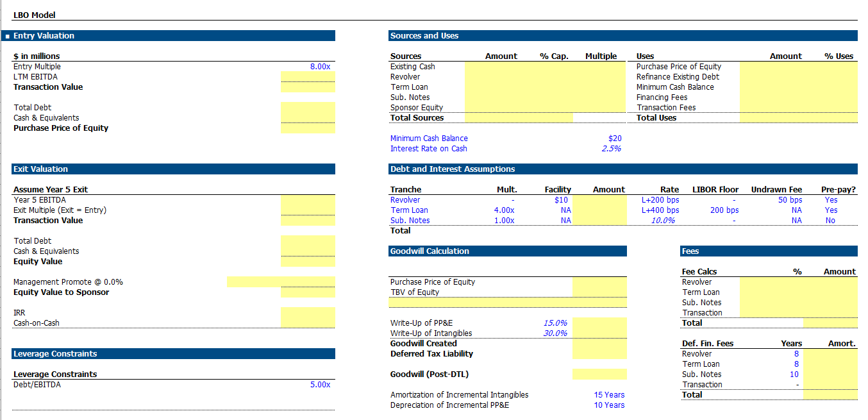Select the Sub. Notes 10.0% rate cell
The height and width of the screenshot is (420, 868).
point(663,221)
